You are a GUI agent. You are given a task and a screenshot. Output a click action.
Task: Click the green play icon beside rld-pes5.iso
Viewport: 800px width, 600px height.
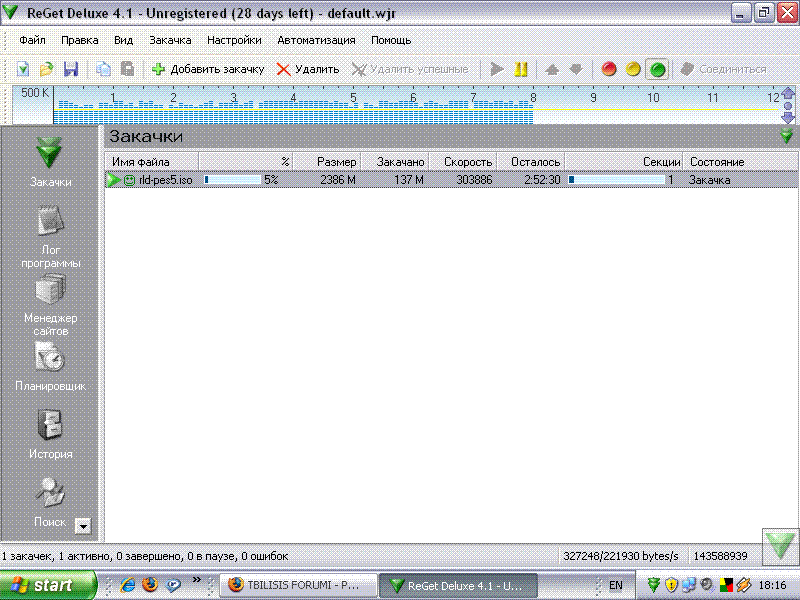113,180
